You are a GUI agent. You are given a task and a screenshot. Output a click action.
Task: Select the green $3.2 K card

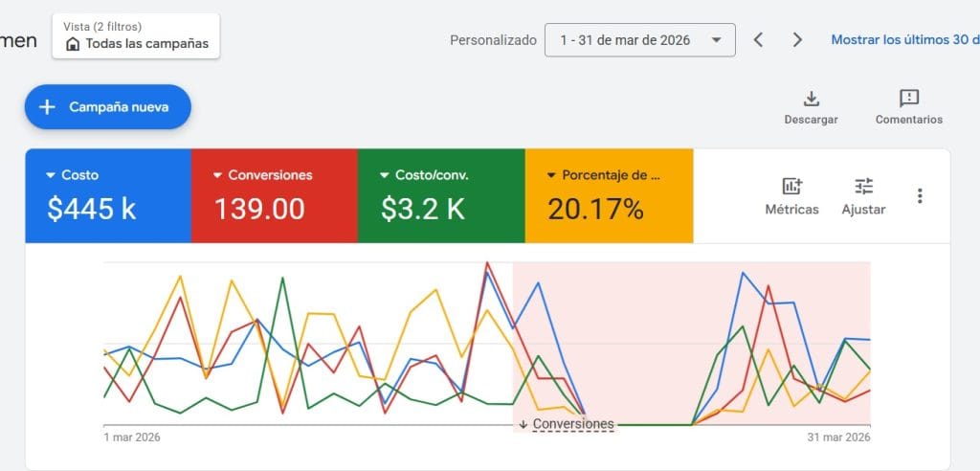point(441,196)
